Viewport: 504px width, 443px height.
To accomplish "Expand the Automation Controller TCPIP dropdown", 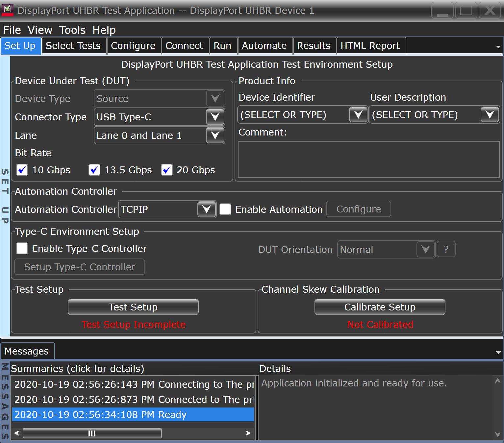I will tap(207, 209).
